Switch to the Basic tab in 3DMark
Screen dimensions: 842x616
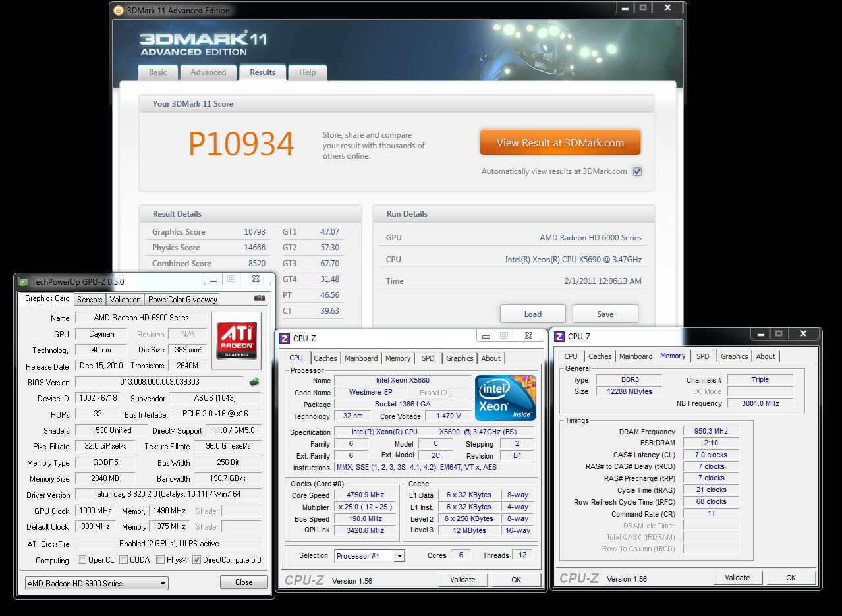158,72
